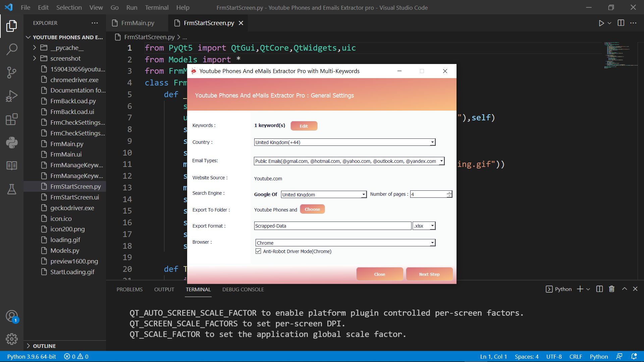Open the Testing flask icon
The image size is (644, 362).
coord(12,189)
